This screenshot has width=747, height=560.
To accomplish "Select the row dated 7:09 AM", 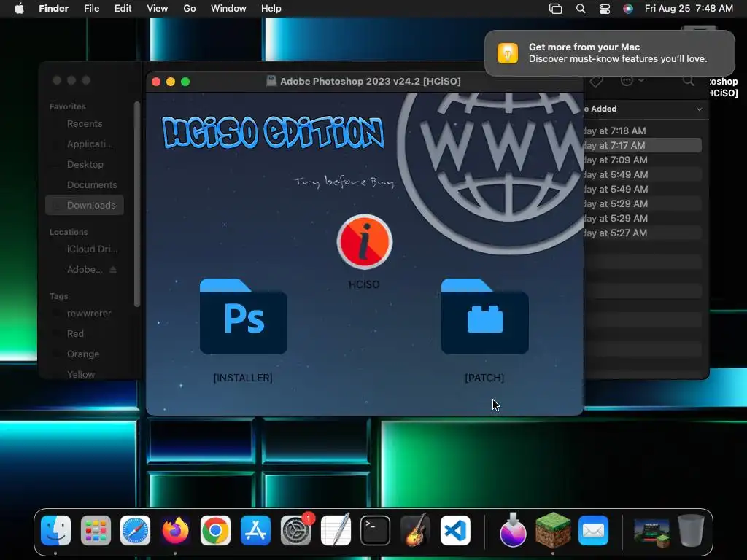I will tap(643, 160).
